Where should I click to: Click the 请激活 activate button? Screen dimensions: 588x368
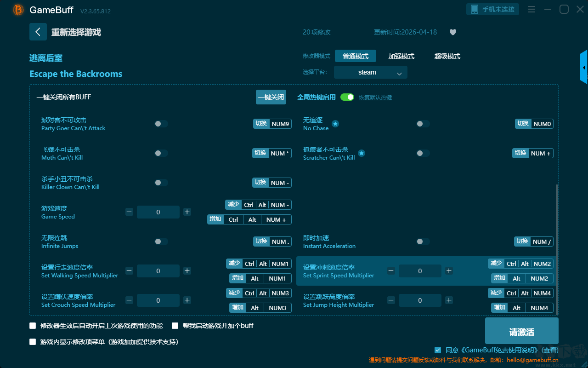(522, 331)
